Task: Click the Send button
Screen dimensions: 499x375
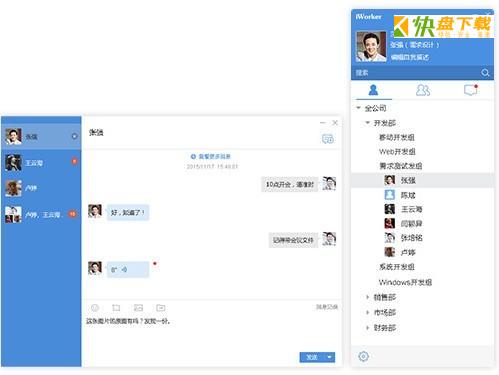Action: pos(312,357)
